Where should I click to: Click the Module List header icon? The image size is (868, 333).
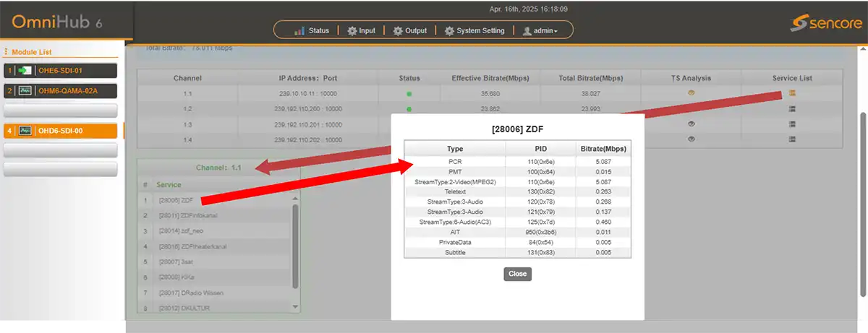(7, 52)
